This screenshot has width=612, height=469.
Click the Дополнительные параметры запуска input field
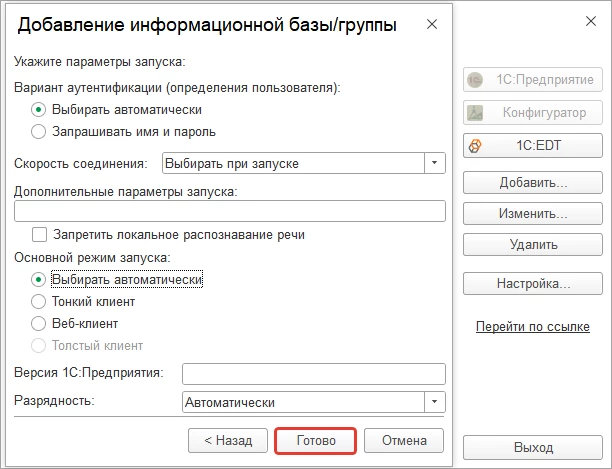[230, 211]
